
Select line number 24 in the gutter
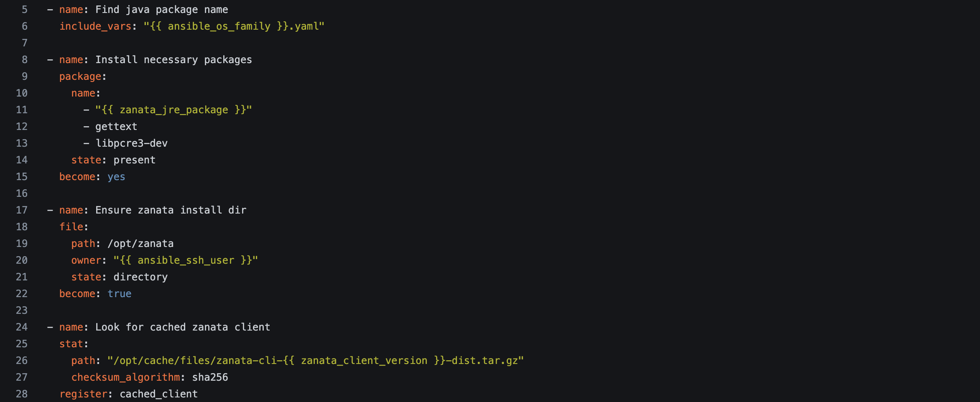[x=22, y=327]
